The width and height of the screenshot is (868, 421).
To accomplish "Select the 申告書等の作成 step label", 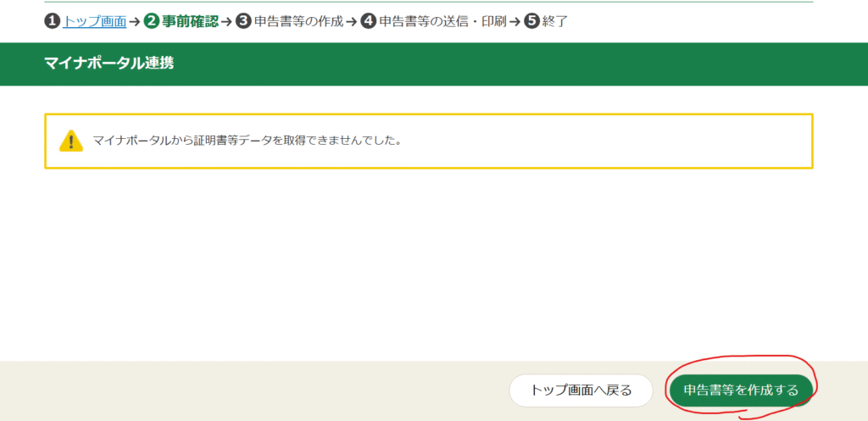I will (x=298, y=21).
